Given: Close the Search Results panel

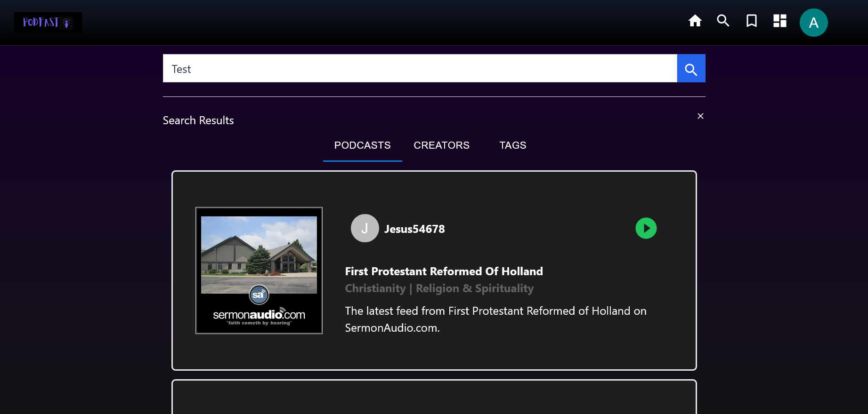Looking at the screenshot, I should pyautogui.click(x=700, y=116).
